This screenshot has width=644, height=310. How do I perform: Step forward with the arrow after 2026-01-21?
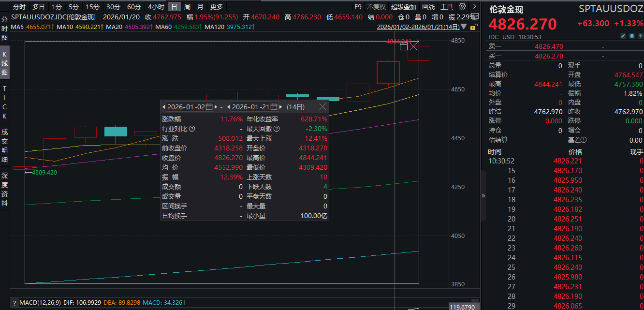280,107
